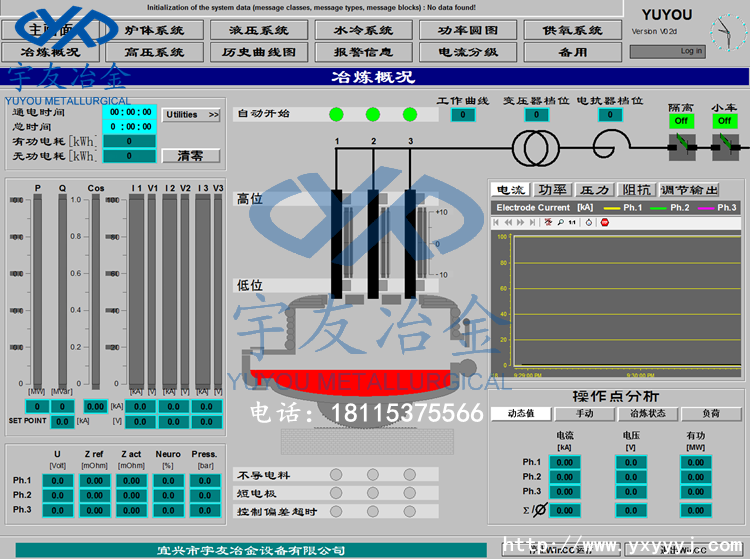Select the 冶炼状态 tab in operating point analysis
Viewport: 750px width, 559px height.
(640, 413)
